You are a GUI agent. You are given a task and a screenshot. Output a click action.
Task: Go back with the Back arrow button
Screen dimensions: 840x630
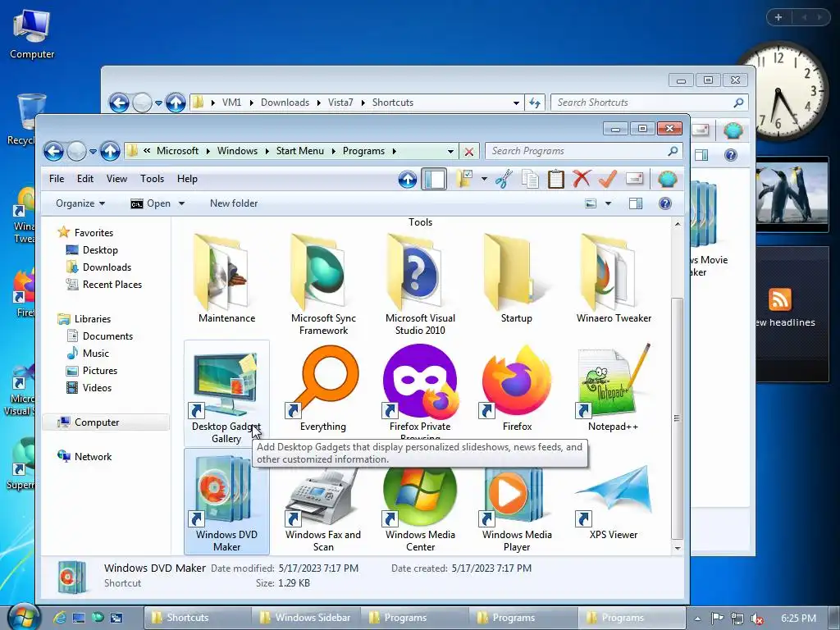[53, 152]
